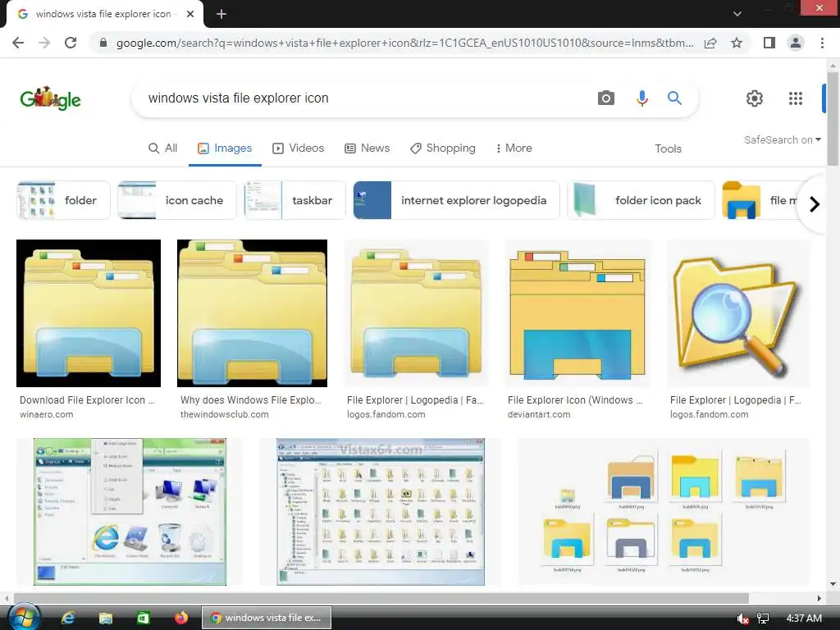Select the folder icon pack chip
Image resolution: width=840 pixels, height=630 pixels.
(641, 200)
